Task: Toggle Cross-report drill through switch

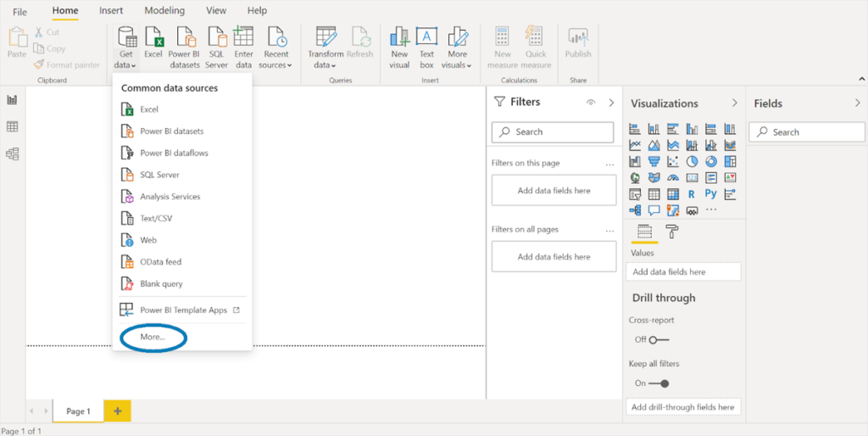Action: [658, 339]
